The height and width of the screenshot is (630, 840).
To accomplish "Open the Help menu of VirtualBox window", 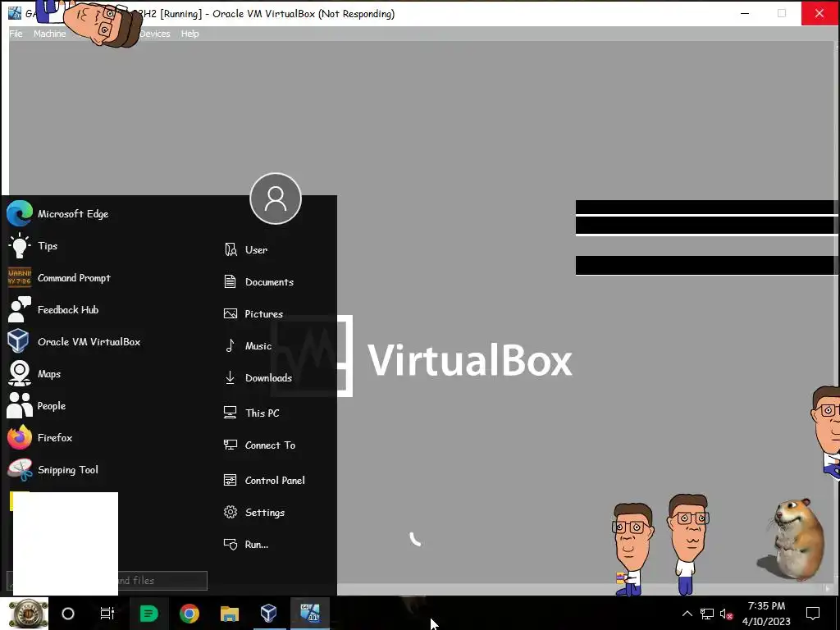I will click(x=189, y=34).
